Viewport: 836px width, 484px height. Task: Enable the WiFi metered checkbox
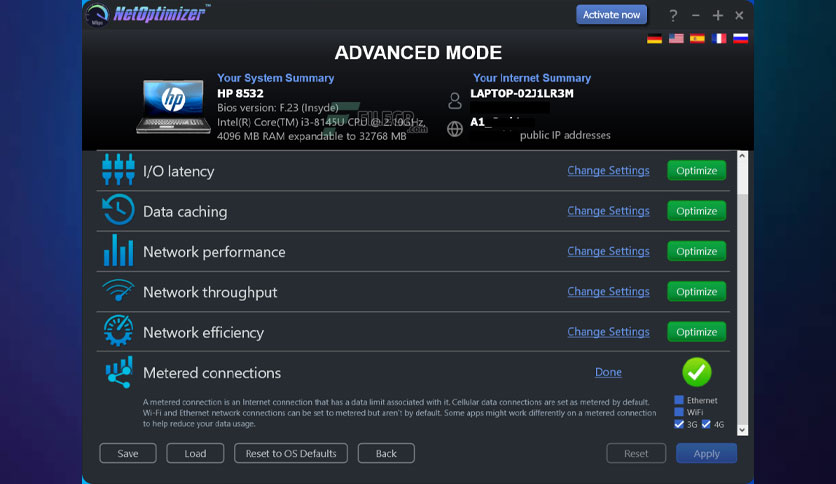[x=679, y=412]
